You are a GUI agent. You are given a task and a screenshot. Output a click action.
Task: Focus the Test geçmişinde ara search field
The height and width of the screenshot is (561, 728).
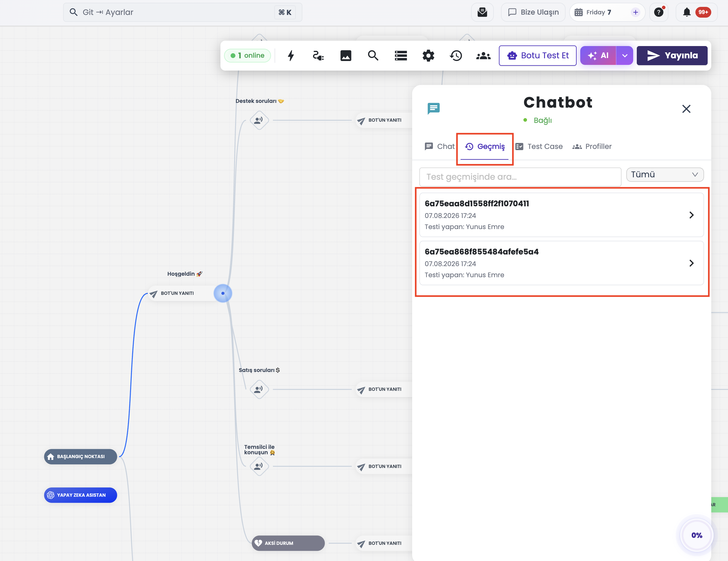[x=520, y=177]
